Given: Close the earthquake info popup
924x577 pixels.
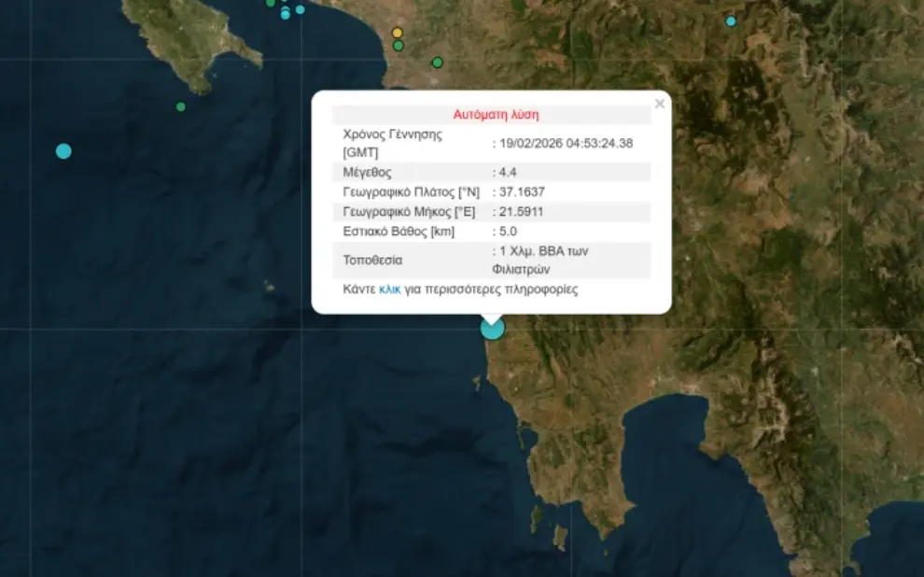Looking at the screenshot, I should tap(660, 104).
